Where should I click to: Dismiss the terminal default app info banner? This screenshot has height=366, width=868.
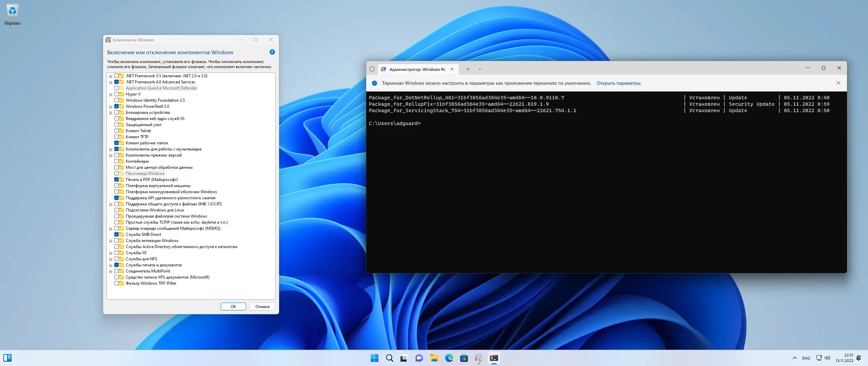[x=838, y=83]
